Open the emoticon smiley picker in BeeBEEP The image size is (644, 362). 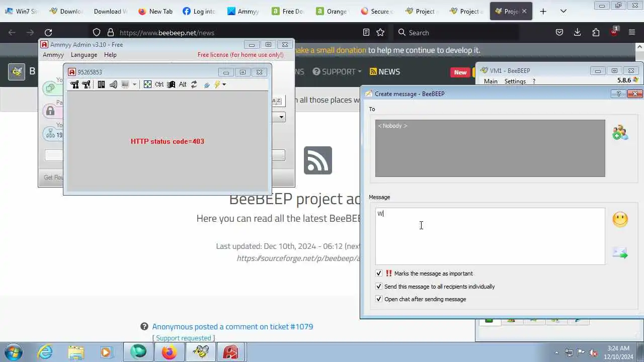[620, 219]
